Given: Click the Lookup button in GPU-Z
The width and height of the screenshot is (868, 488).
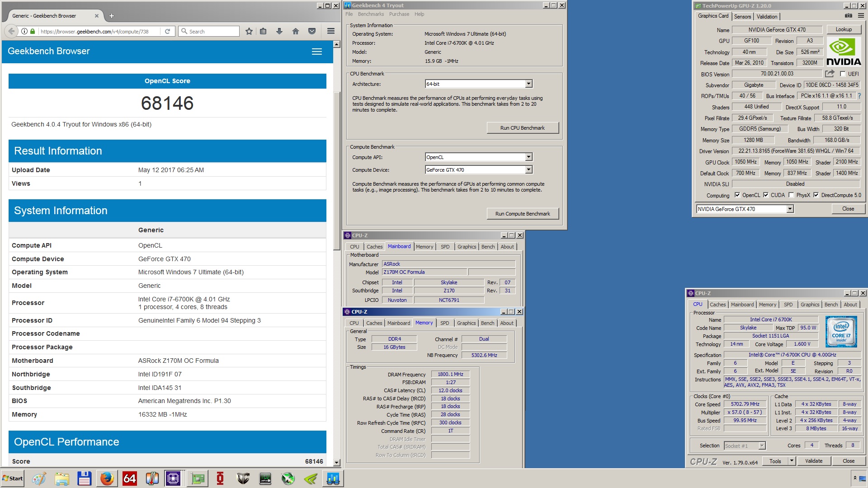Looking at the screenshot, I should 844,29.
